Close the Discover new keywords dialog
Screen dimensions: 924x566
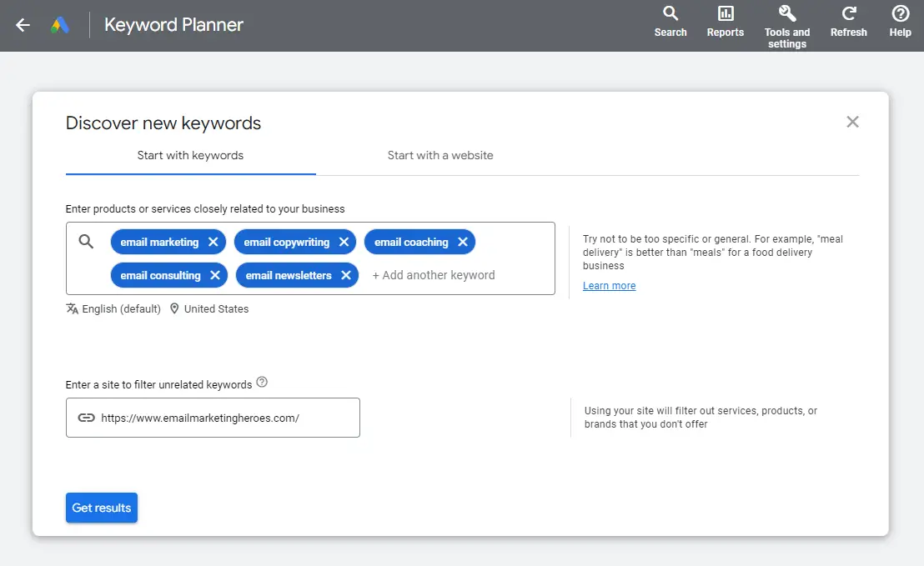(x=852, y=122)
